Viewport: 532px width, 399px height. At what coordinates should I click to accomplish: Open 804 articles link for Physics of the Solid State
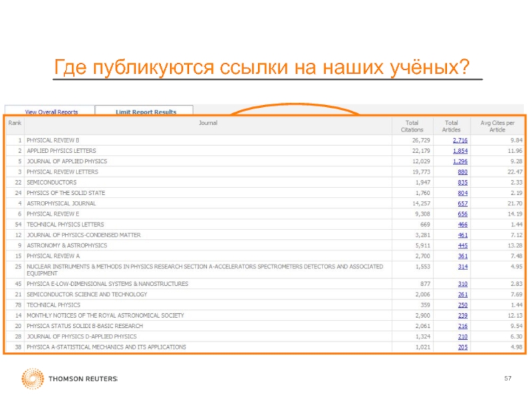pos(462,193)
